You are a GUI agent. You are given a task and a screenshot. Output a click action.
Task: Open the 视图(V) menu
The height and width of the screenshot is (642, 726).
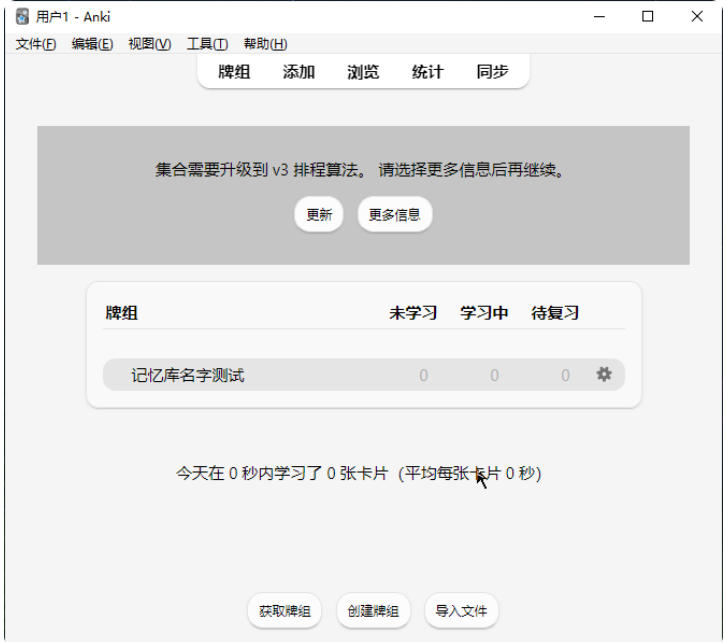pos(150,44)
